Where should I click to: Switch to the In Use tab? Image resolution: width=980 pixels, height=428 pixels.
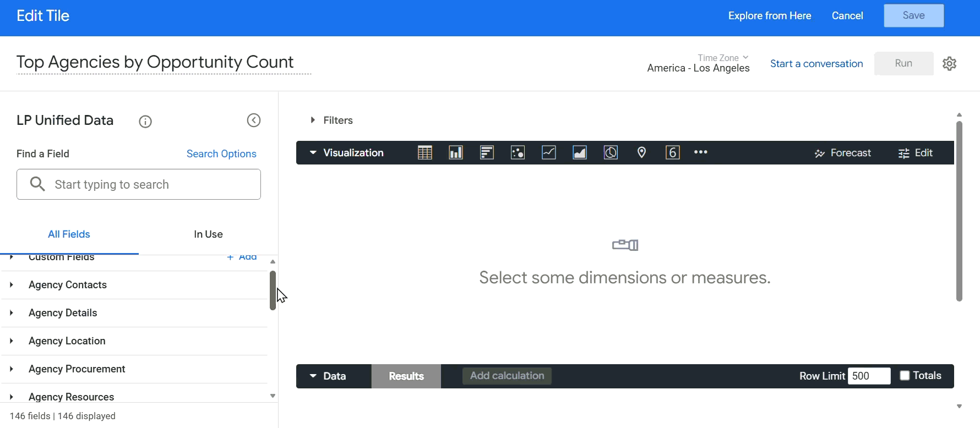pyautogui.click(x=208, y=234)
